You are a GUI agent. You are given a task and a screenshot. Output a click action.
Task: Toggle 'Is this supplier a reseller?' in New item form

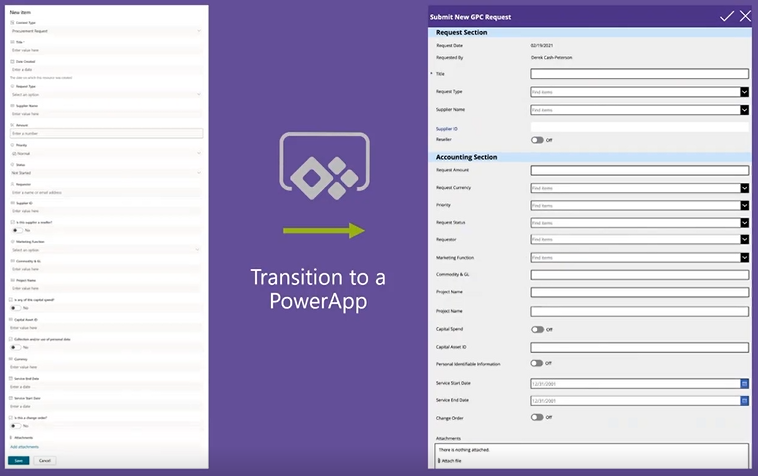pyautogui.click(x=17, y=230)
